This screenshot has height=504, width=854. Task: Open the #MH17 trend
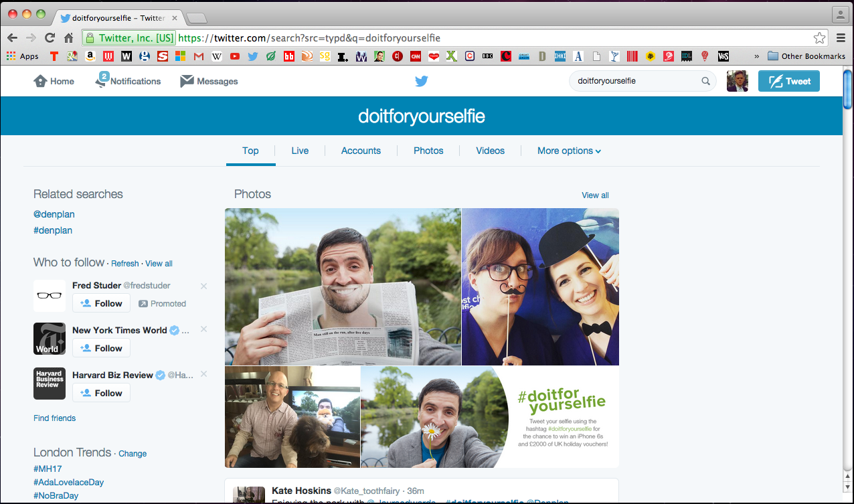(48, 469)
